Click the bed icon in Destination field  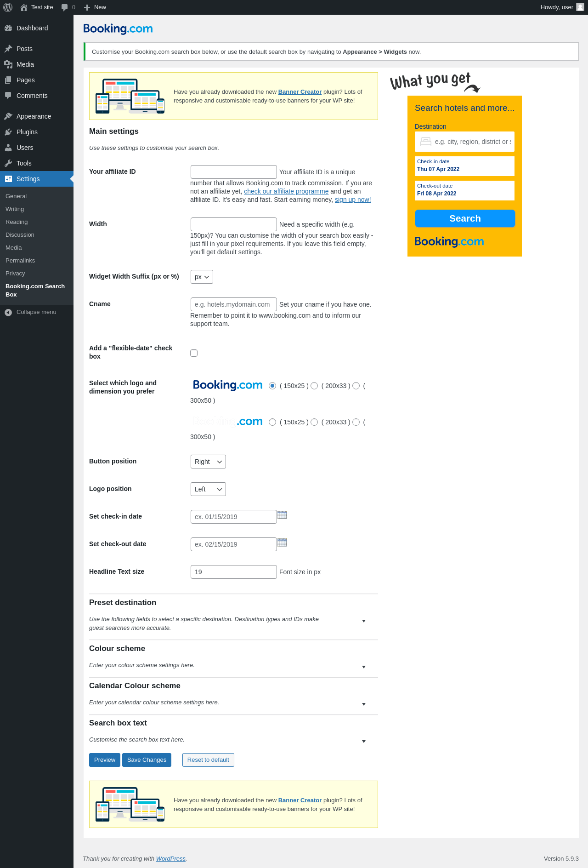tap(426, 142)
